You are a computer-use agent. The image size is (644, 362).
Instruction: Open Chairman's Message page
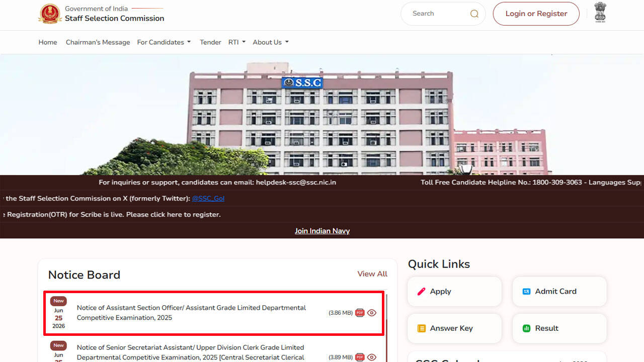[x=98, y=42]
